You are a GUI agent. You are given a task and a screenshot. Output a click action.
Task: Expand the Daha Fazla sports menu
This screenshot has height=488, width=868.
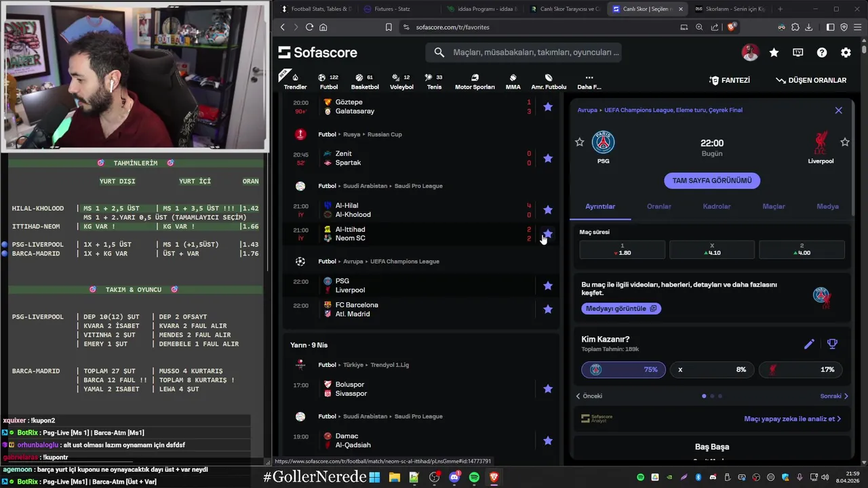(589, 81)
